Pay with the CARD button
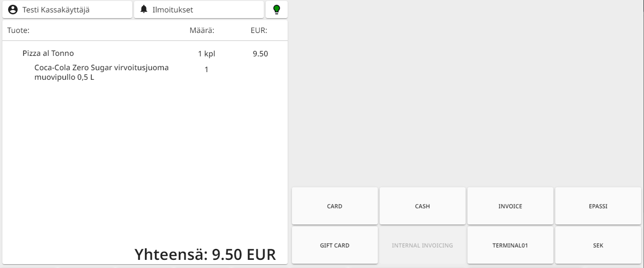This screenshot has width=644, height=268. 334,206
